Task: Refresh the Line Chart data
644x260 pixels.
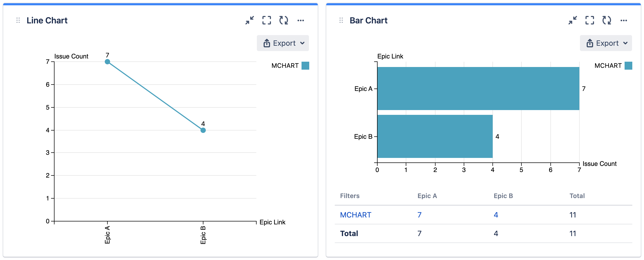Action: (x=284, y=20)
